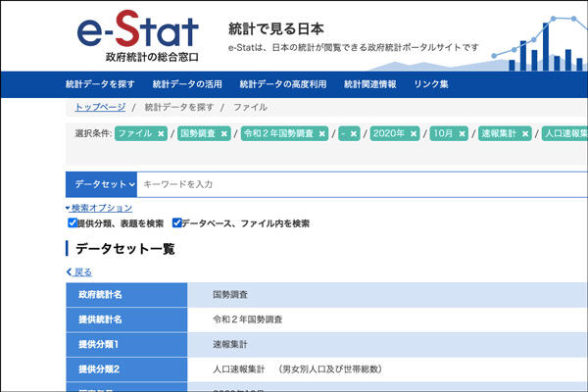Click the e-Stat logo

pyautogui.click(x=137, y=36)
